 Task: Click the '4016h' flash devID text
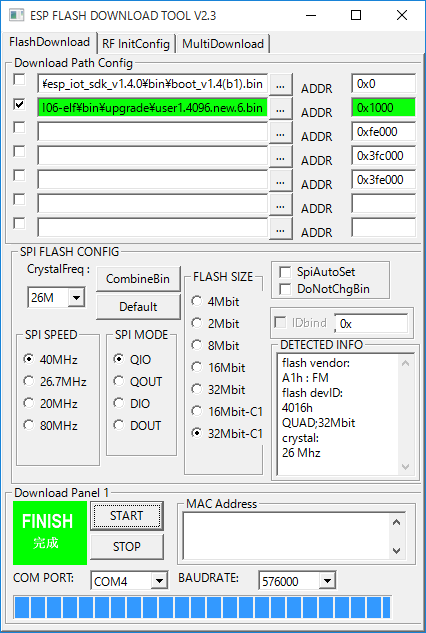(x=297, y=408)
